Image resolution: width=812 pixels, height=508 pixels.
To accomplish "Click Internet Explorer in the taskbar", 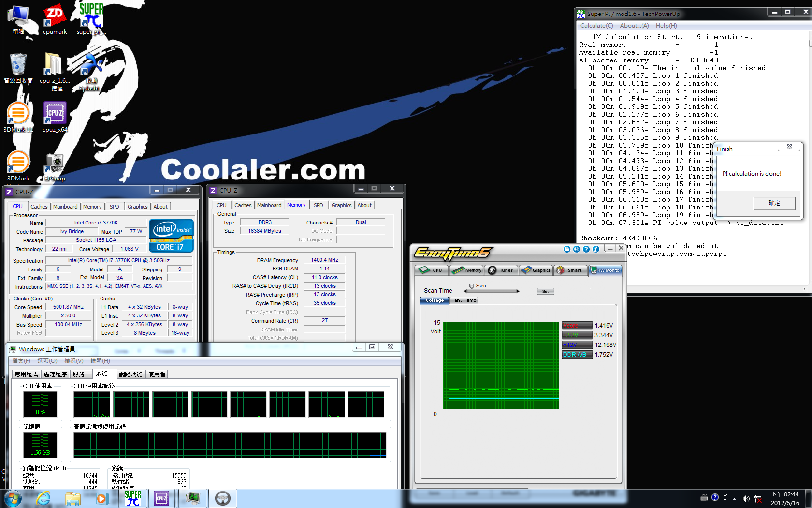I will [43, 498].
